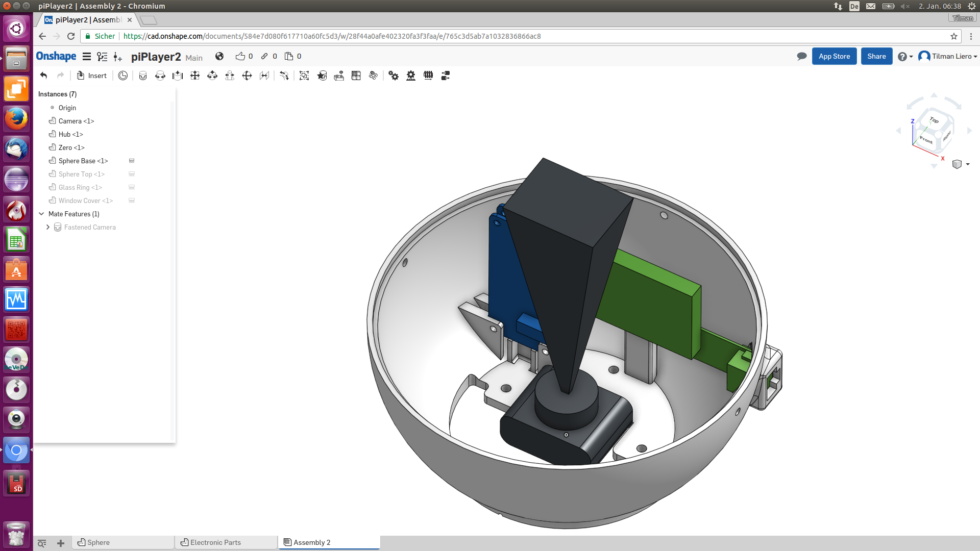The height and width of the screenshot is (551, 980).
Task: Select the Screw relation tool
Action: [428, 76]
